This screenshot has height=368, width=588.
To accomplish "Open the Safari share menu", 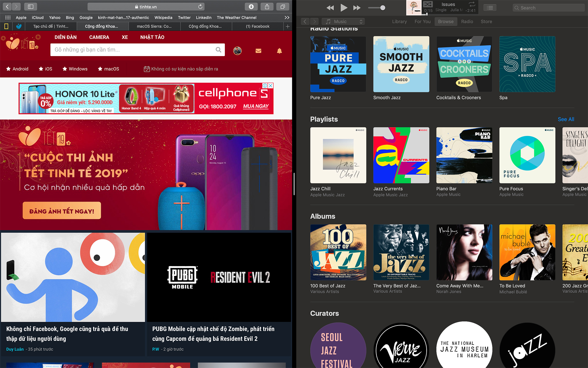I will click(x=267, y=7).
